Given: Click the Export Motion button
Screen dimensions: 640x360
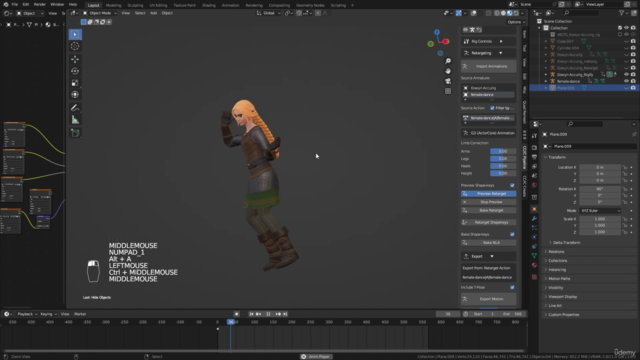Looking at the screenshot, I should coord(489,299).
